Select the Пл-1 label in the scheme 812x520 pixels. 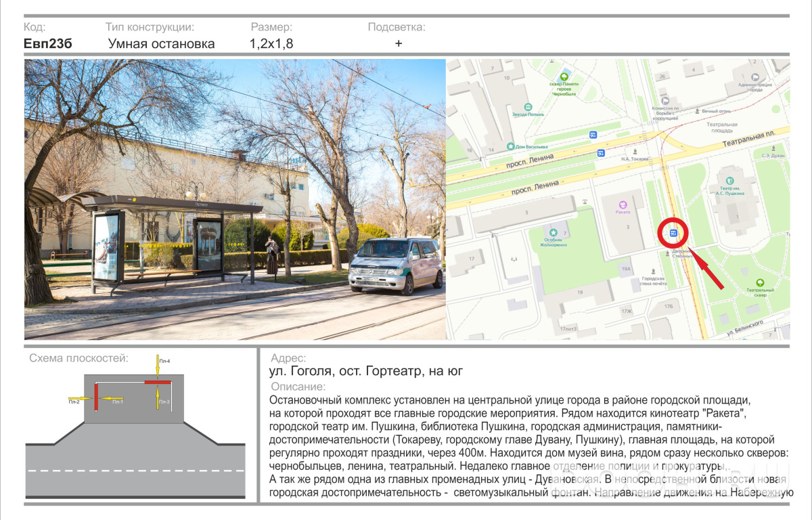[x=118, y=402]
